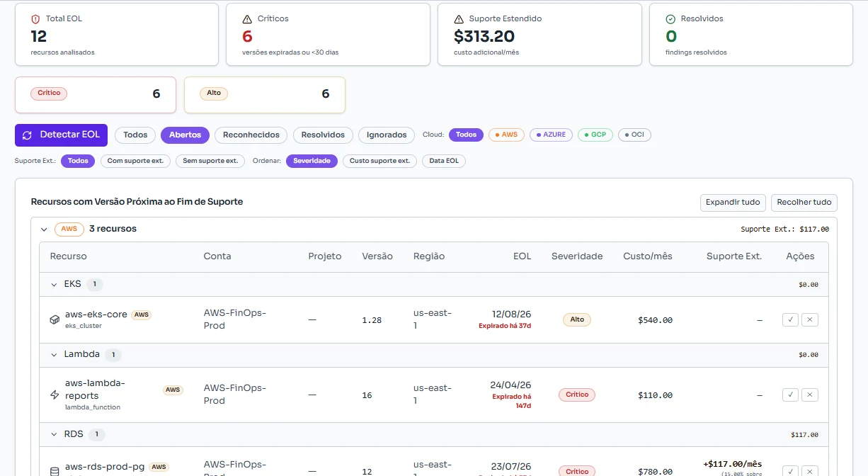Filter clouds by AWS chip

(x=506, y=135)
